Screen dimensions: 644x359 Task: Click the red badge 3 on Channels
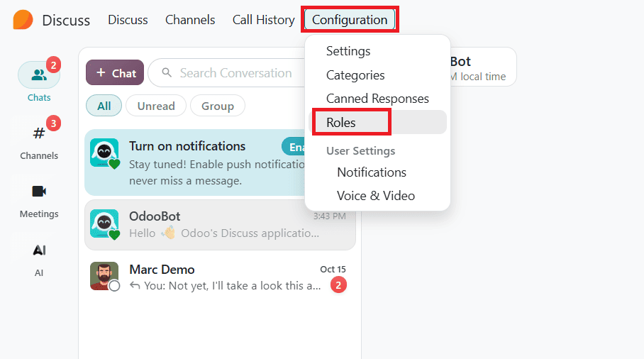[x=53, y=123]
